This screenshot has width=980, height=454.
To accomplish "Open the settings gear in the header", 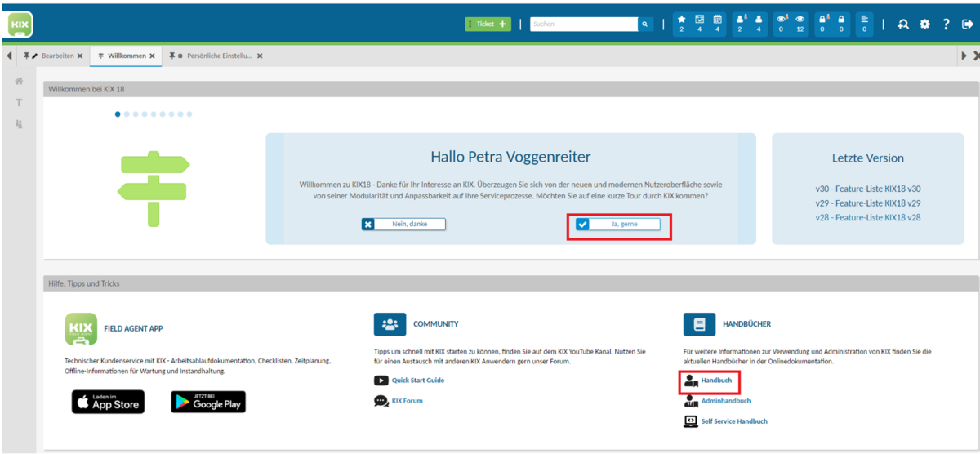I will coord(924,24).
